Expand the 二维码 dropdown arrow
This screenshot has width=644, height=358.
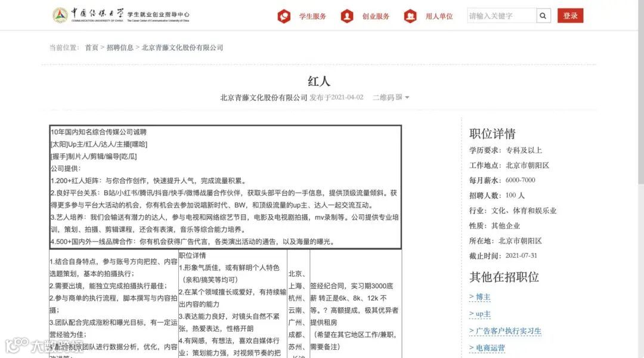click(407, 97)
